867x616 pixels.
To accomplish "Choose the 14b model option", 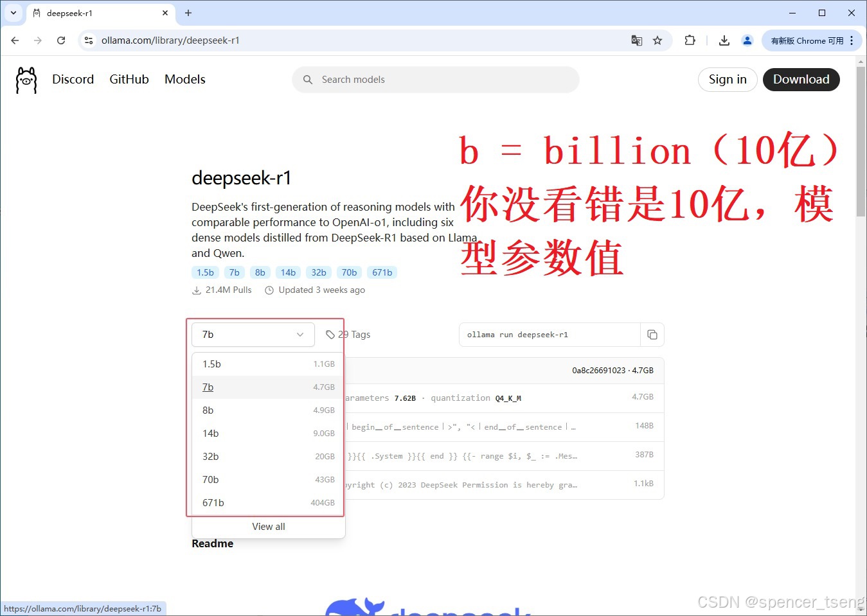I will (x=269, y=434).
